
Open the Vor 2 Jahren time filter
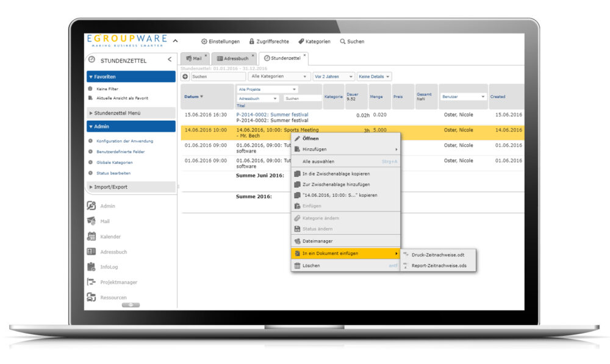[333, 77]
